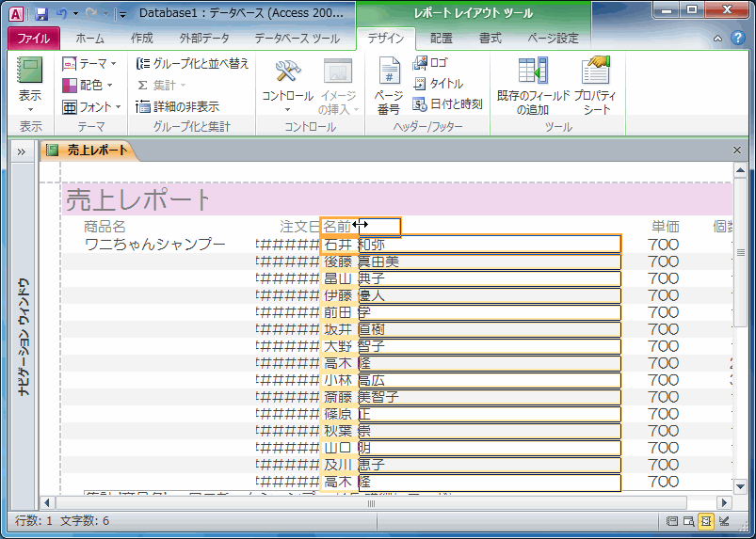Select the 注文日 column header
756x539 pixels.
point(300,227)
